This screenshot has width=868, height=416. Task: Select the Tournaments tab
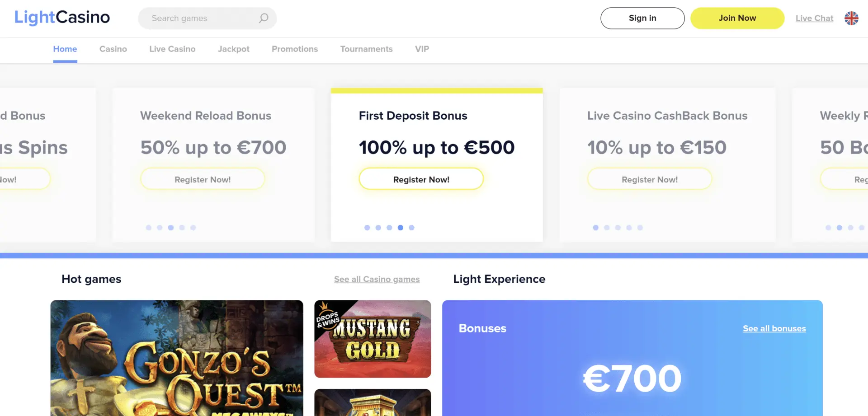click(x=367, y=49)
